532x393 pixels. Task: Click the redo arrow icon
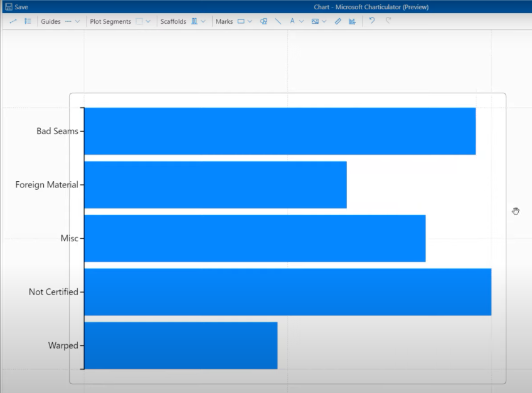[x=388, y=21]
